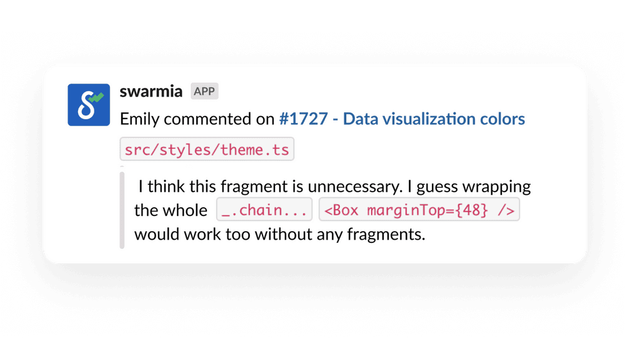Open the #1727 pull request number
The image size is (625, 364).
pyautogui.click(x=303, y=119)
